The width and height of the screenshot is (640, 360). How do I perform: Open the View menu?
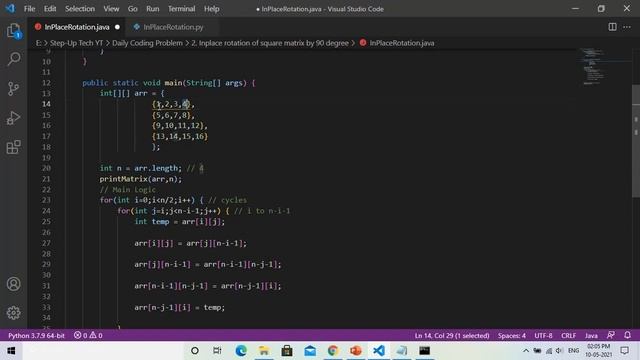(111, 9)
